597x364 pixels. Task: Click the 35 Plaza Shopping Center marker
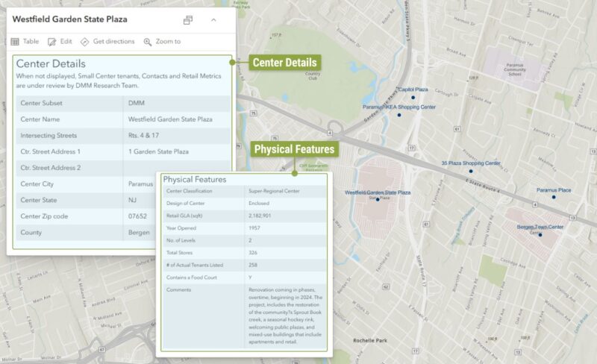click(472, 170)
